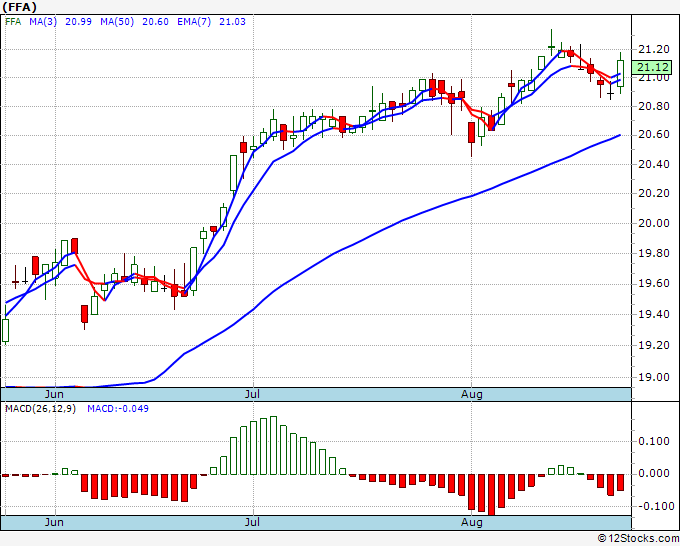Click the 21.20 price axis label
The width and height of the screenshot is (680, 546).
tap(654, 49)
